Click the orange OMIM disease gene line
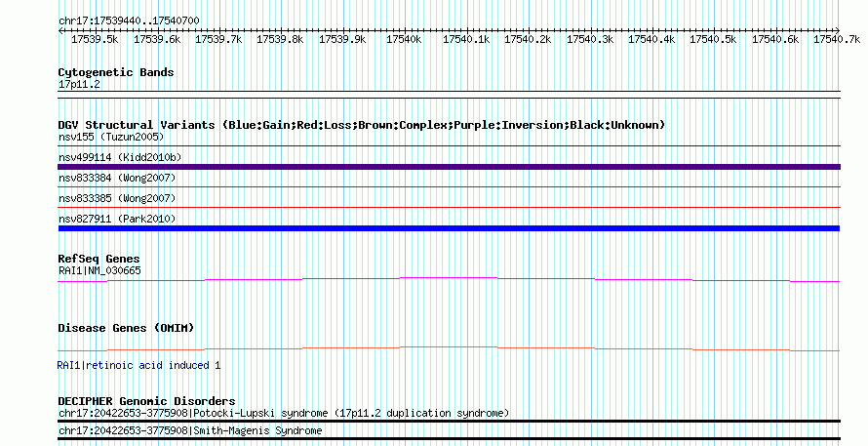 click(x=449, y=349)
